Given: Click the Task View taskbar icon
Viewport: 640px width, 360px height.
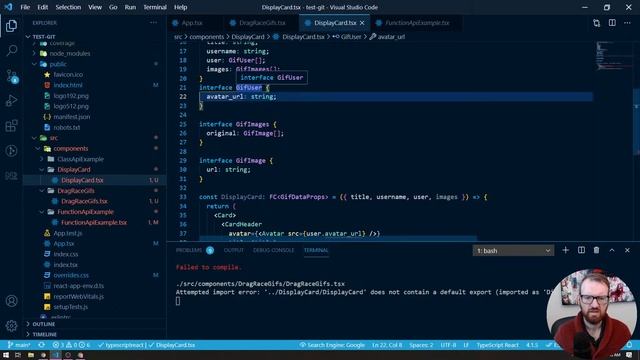Looking at the screenshot, I should coord(18,355).
